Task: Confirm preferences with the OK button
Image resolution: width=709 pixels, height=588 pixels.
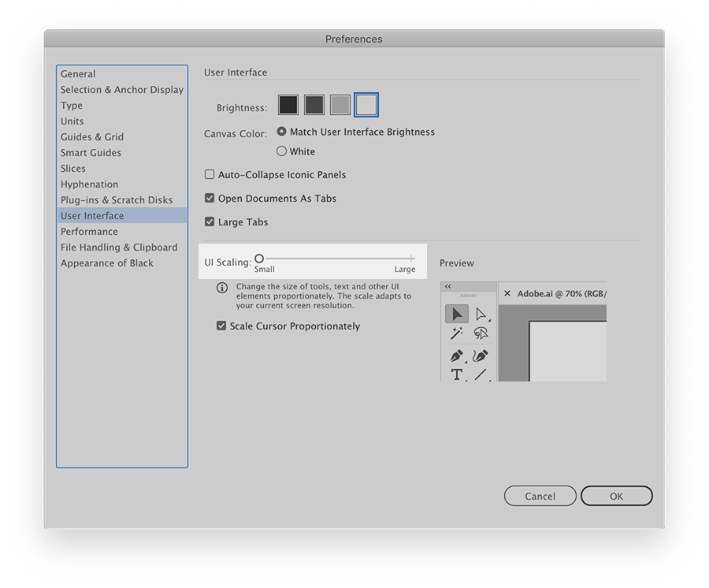Action: coord(616,497)
